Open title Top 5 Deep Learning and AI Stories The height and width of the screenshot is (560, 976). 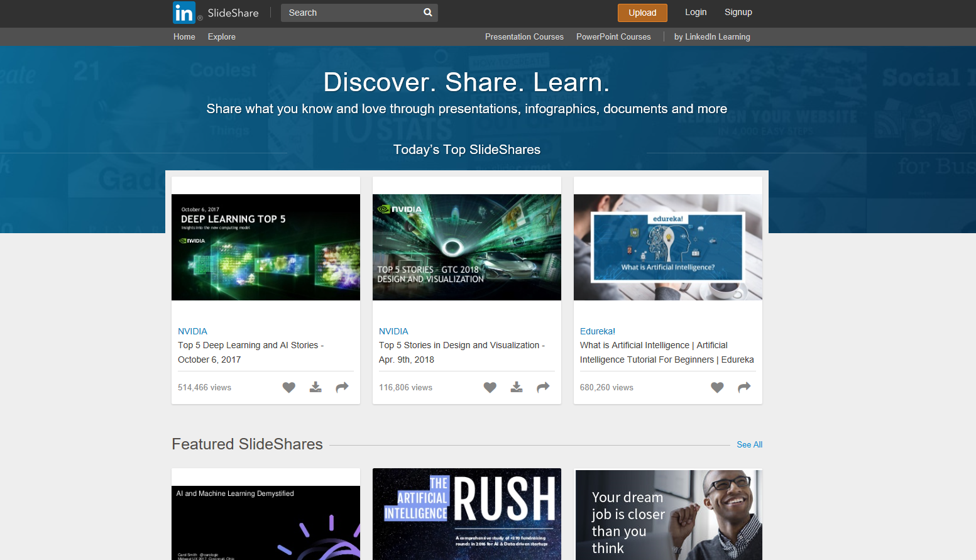tap(251, 353)
